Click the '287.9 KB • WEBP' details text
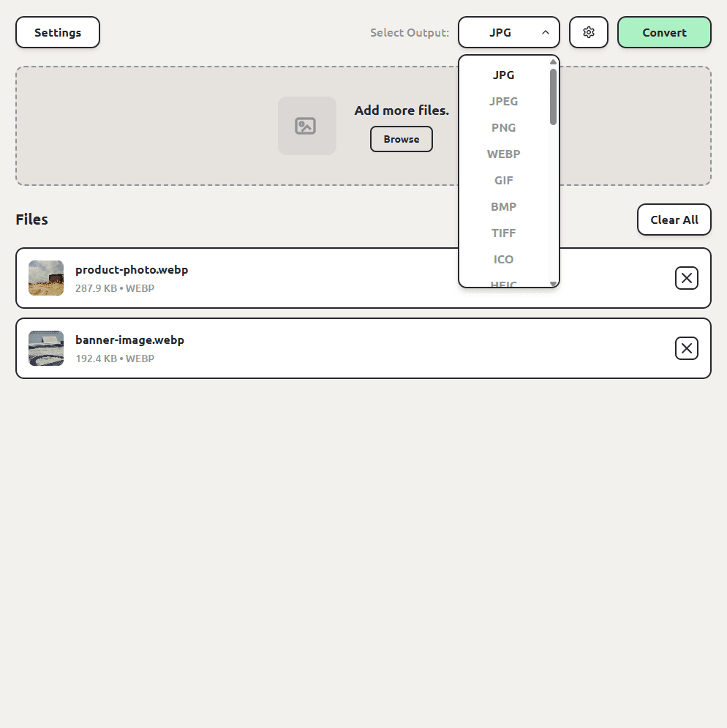The height and width of the screenshot is (728, 727). click(x=115, y=288)
